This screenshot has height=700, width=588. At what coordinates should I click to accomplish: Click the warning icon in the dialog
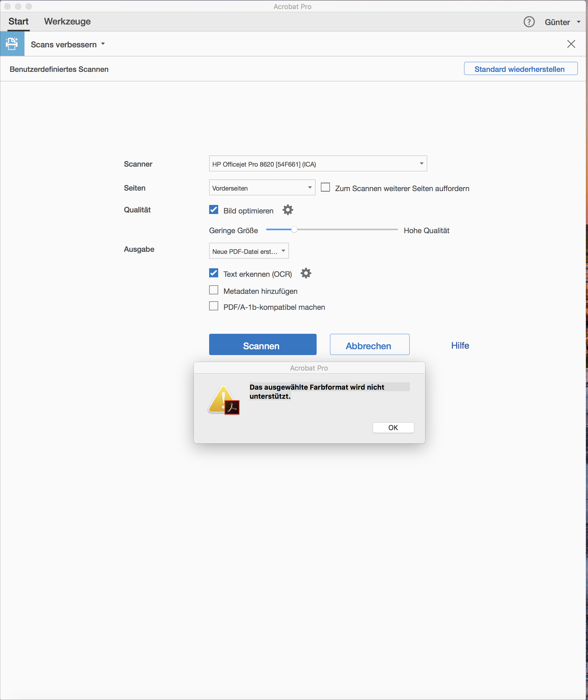coord(223,400)
